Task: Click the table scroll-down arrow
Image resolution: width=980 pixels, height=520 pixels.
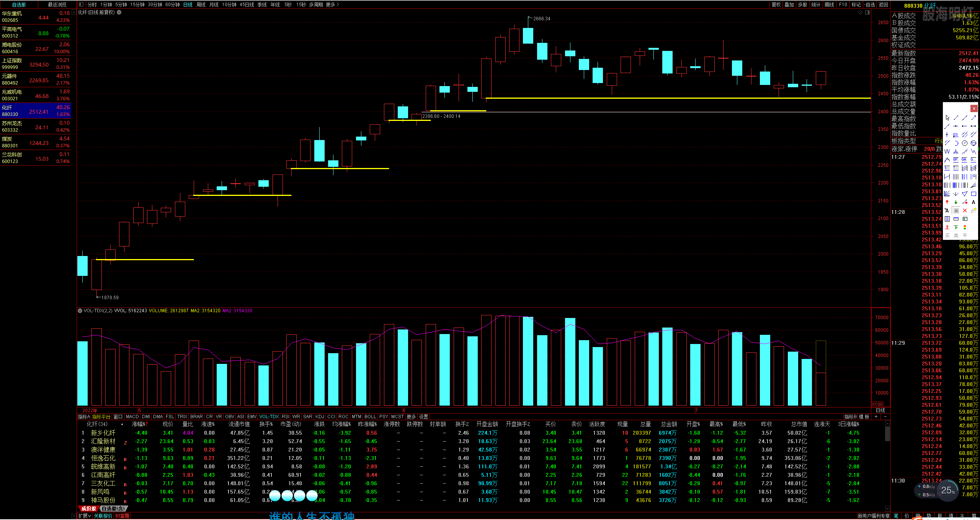Action: pyautogui.click(x=887, y=509)
